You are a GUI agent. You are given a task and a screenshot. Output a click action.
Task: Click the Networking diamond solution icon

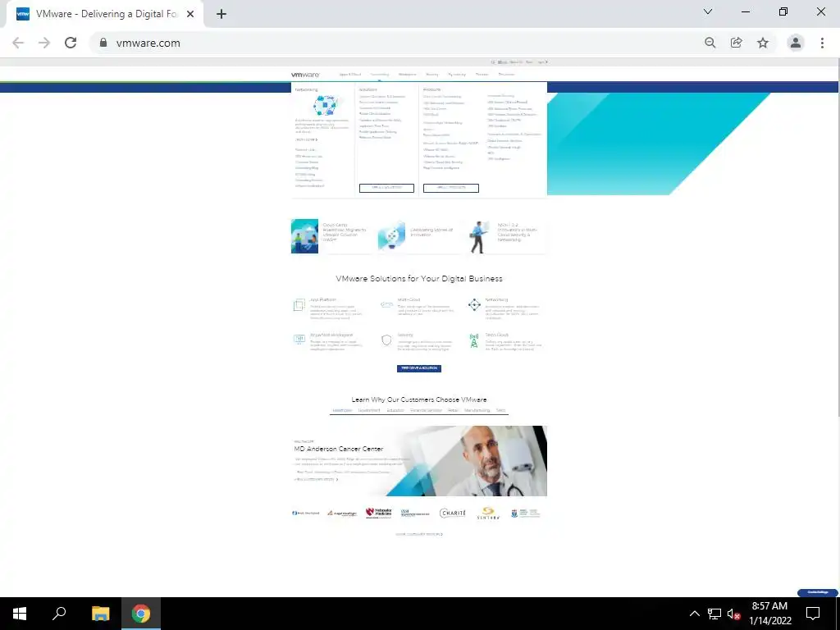474,305
